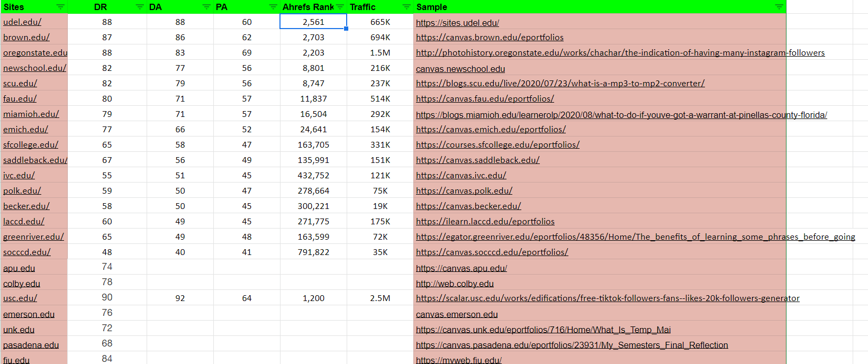Open the Sample column filter
This screenshot has height=364, width=868.
coord(779,7)
